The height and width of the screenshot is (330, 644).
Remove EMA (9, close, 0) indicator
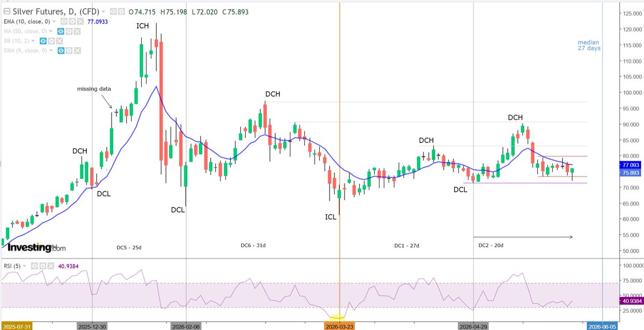pyautogui.click(x=77, y=51)
